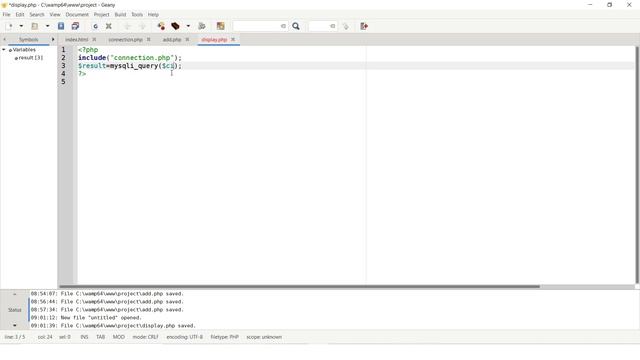Viewport: 640px width, 360px height.
Task: Select the display.php tab
Action: pos(214,40)
